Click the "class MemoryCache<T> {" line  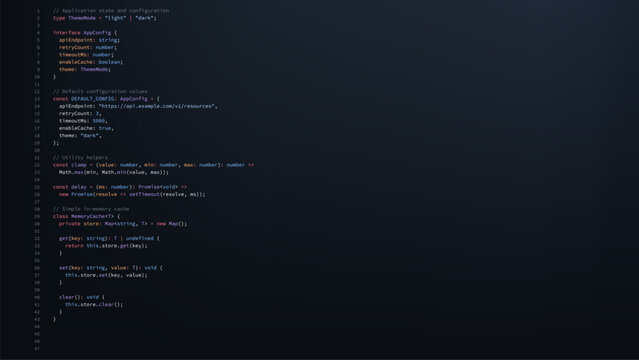click(86, 216)
